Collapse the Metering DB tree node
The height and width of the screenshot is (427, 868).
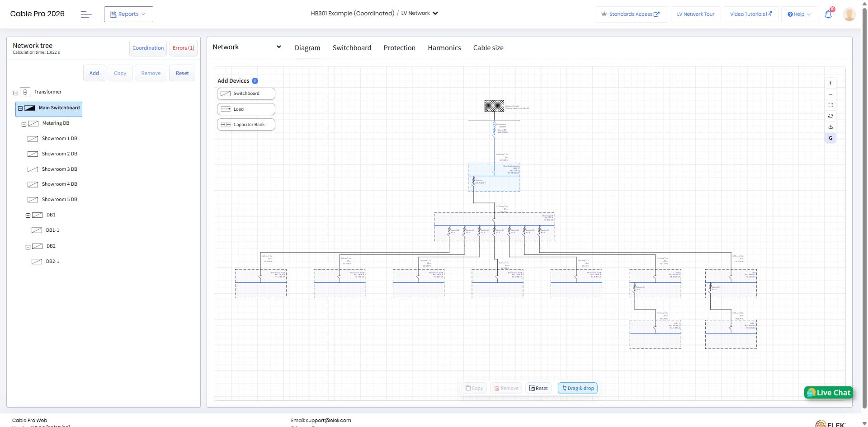point(24,124)
